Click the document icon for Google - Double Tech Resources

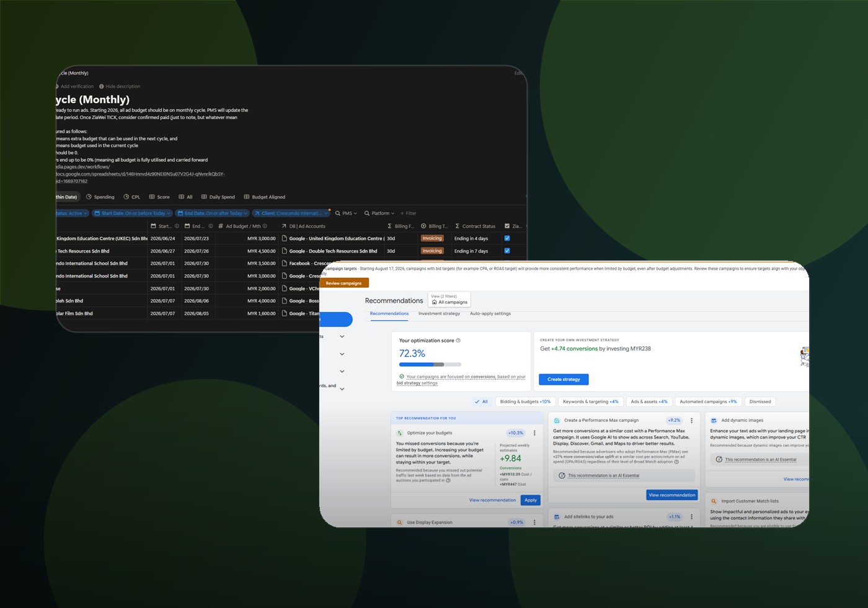pyautogui.click(x=285, y=251)
